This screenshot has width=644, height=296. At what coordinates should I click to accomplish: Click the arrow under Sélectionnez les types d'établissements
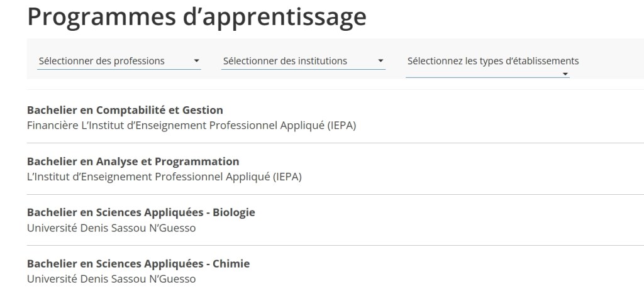point(565,74)
